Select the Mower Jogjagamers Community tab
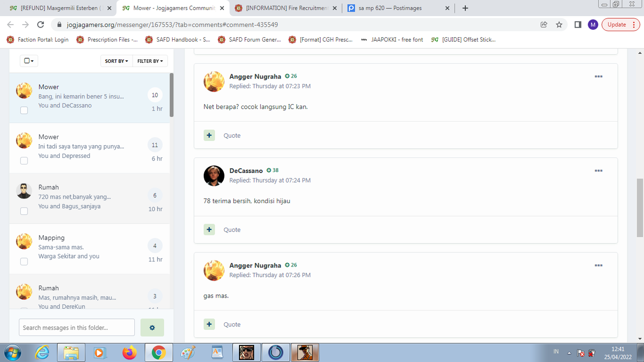Screen dimensions: 644x362 pyautogui.click(x=173, y=8)
